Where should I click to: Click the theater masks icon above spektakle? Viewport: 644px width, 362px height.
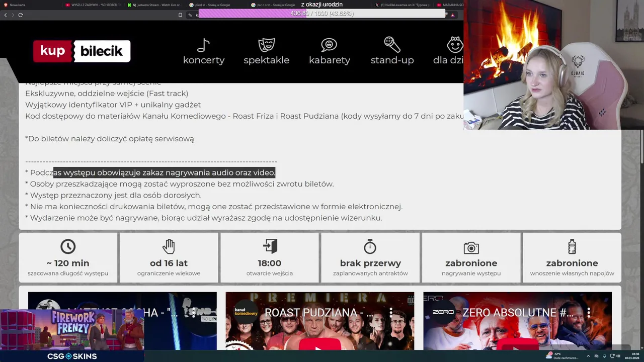coord(266,45)
